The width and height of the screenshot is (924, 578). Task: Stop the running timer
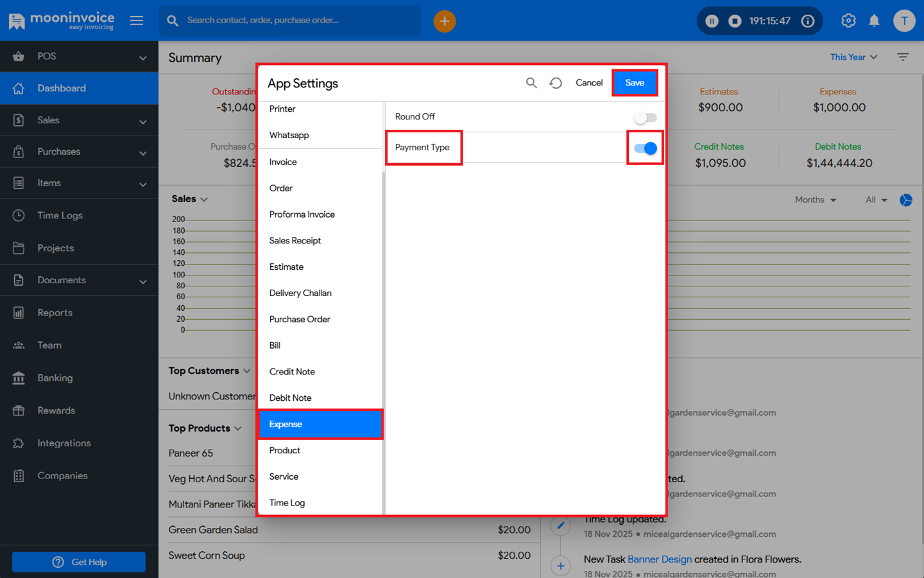tap(735, 21)
